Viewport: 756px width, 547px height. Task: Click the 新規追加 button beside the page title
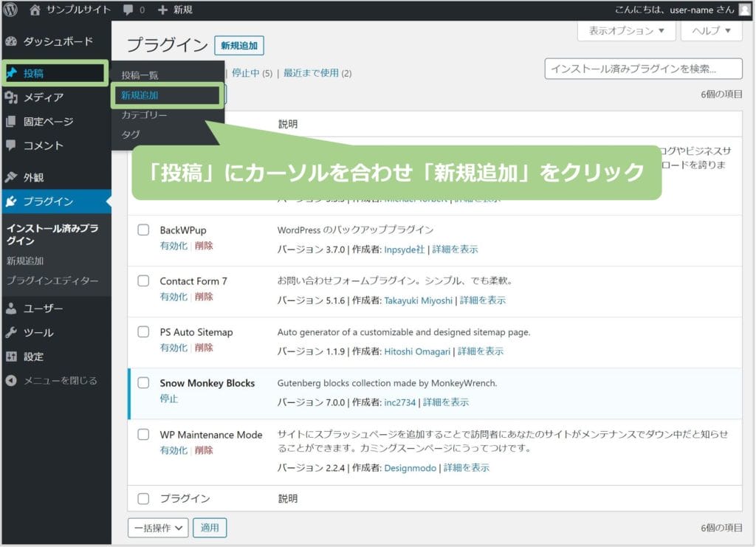[x=239, y=45]
